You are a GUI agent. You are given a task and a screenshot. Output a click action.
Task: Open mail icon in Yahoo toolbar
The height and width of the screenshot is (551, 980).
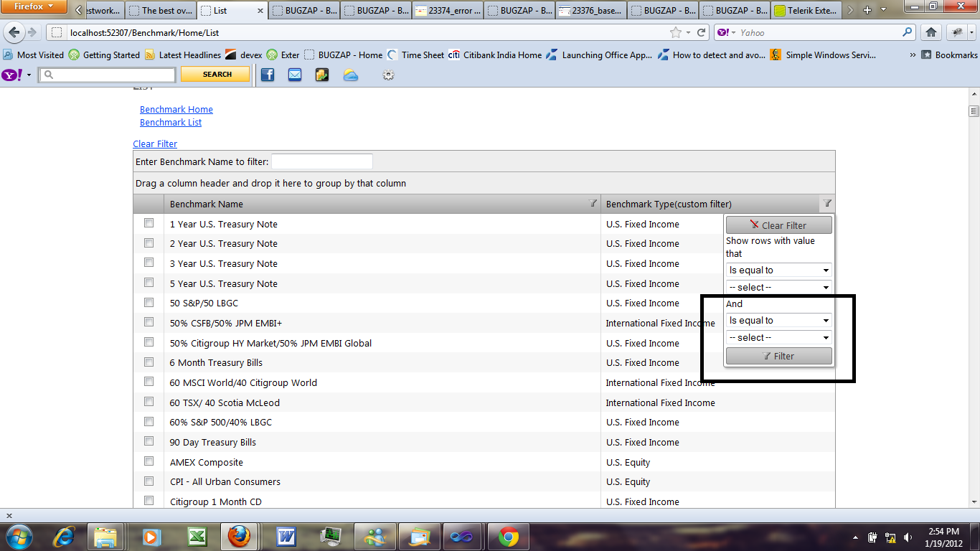(295, 75)
